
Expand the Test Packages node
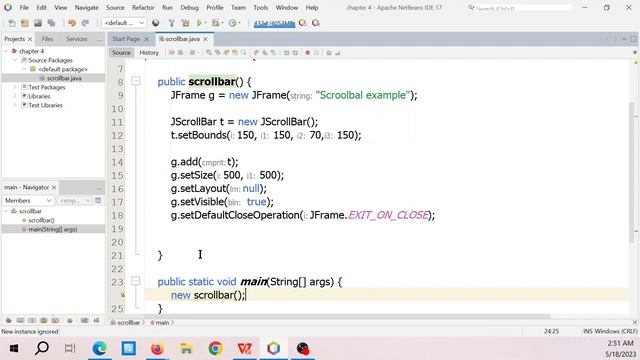(x=15, y=87)
